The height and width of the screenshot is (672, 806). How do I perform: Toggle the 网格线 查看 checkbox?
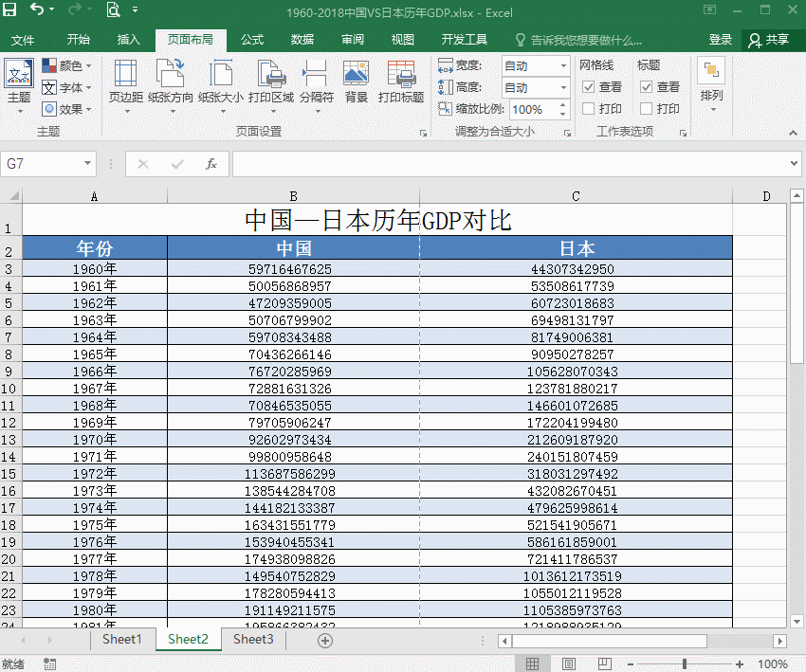589,87
